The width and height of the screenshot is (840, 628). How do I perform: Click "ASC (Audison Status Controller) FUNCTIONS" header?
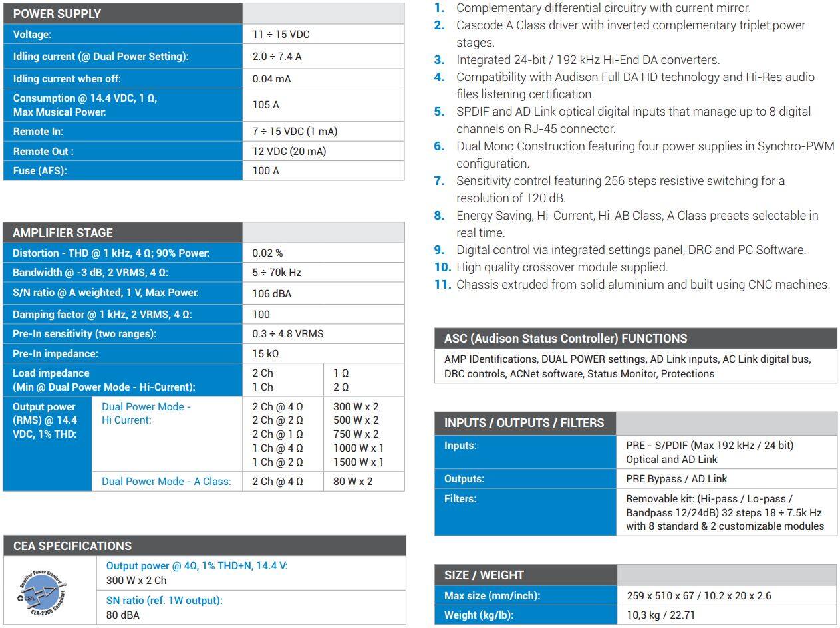click(x=566, y=338)
